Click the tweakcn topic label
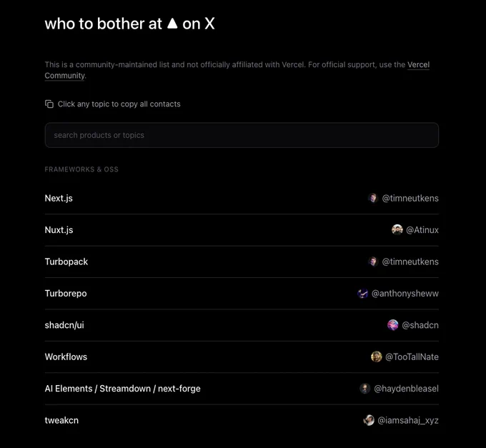 coord(61,420)
